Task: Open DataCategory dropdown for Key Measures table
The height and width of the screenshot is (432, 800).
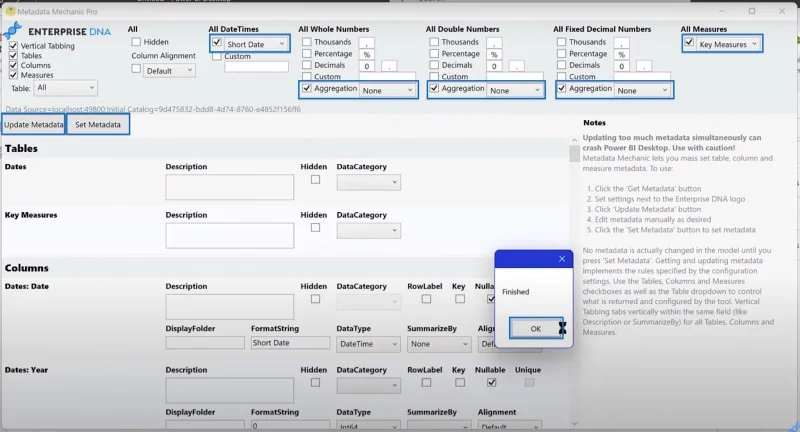Action: pyautogui.click(x=368, y=230)
